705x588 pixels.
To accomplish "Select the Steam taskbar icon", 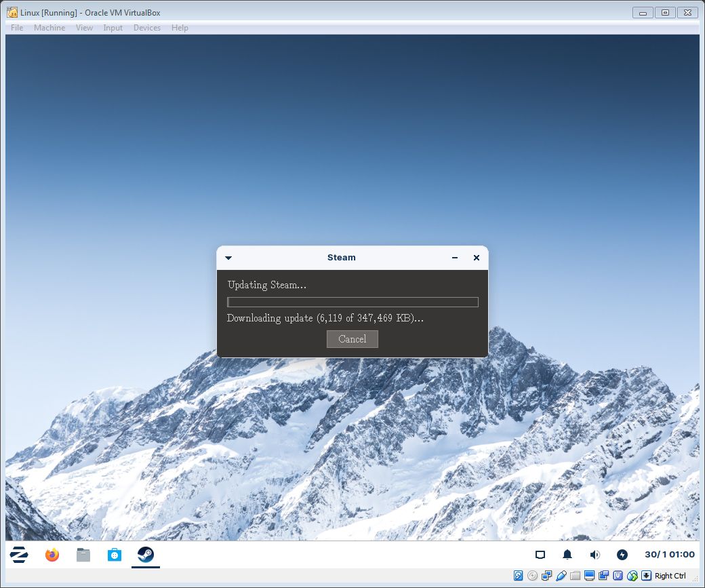I will click(146, 555).
